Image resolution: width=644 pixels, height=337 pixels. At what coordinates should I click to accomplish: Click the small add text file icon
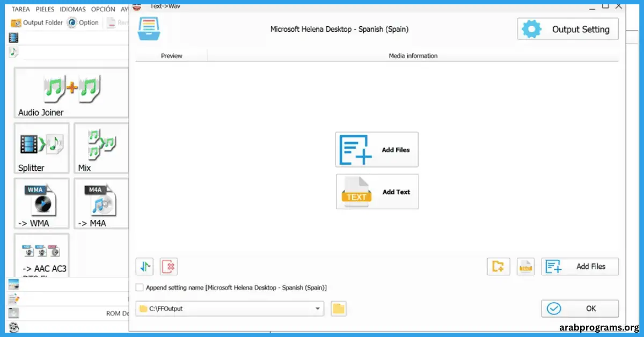point(526,266)
